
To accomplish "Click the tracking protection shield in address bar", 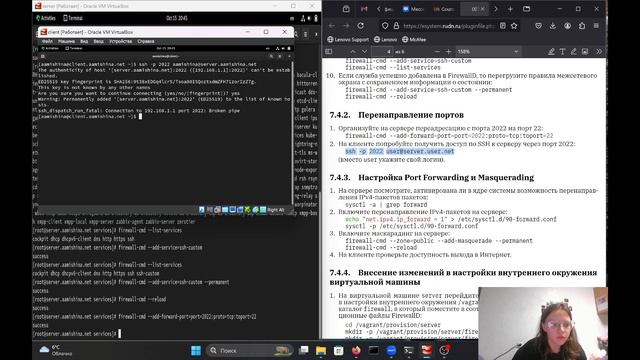I will 385,26.
